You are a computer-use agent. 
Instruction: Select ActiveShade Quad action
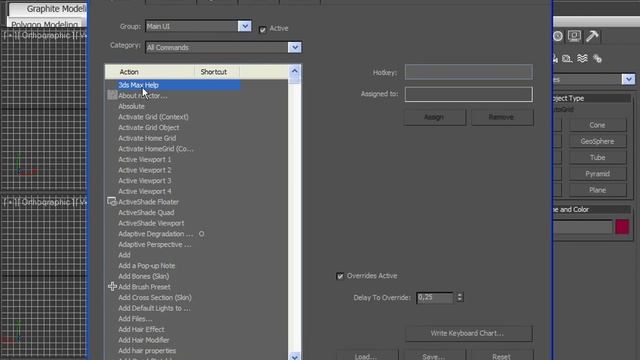(146, 212)
